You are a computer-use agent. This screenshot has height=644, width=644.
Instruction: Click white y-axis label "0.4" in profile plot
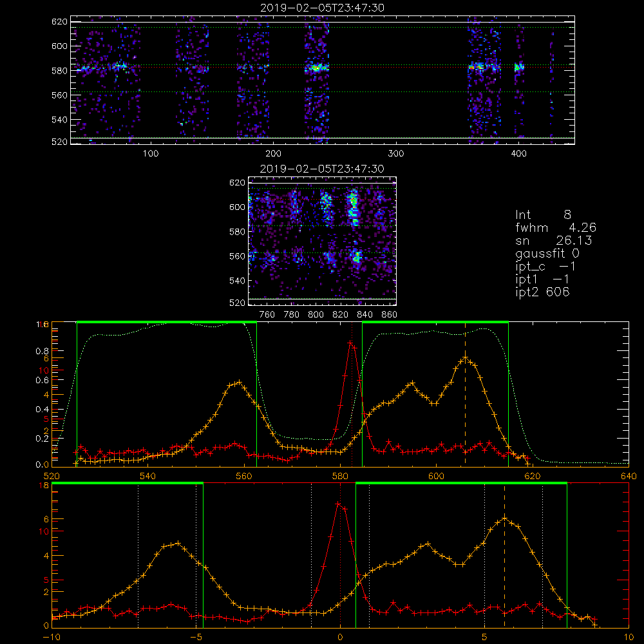[43, 410]
